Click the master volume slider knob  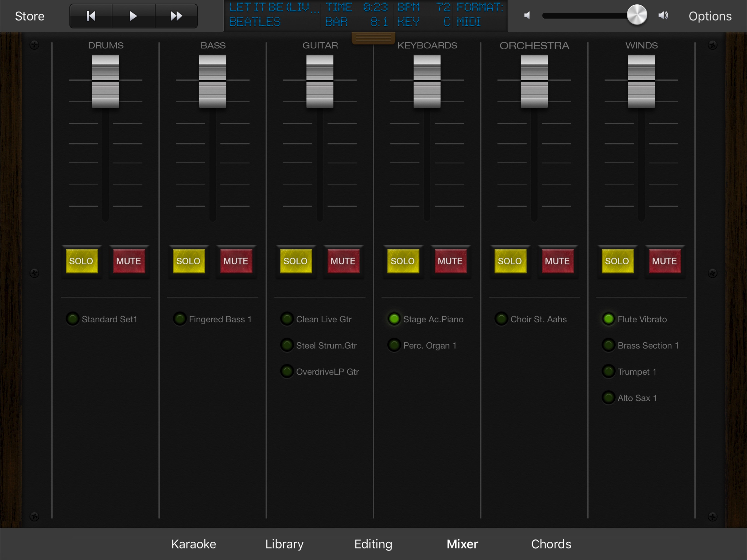pyautogui.click(x=637, y=15)
